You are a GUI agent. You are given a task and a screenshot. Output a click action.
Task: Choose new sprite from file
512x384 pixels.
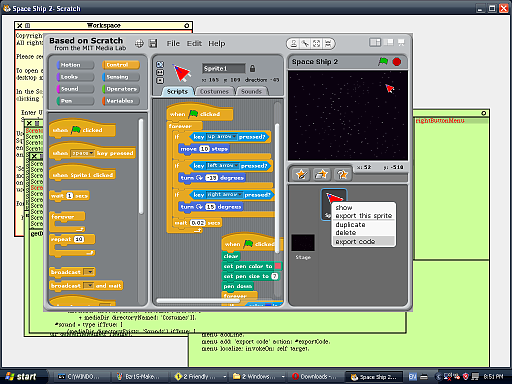321,174
